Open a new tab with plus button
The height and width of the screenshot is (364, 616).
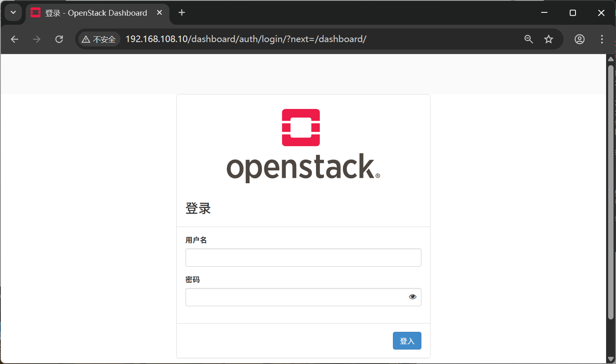click(182, 13)
